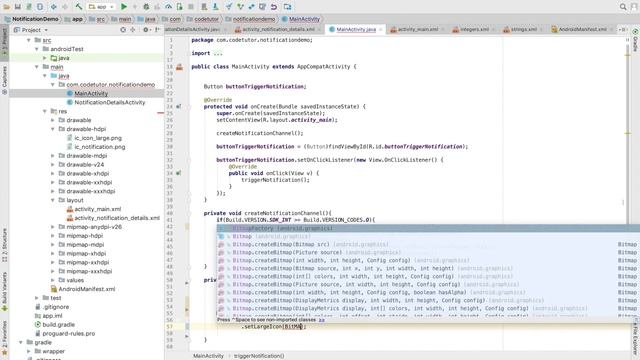The width and height of the screenshot is (640, 360).
Task: Click the SDK Manager download-arrow icon
Action: pos(215,7)
